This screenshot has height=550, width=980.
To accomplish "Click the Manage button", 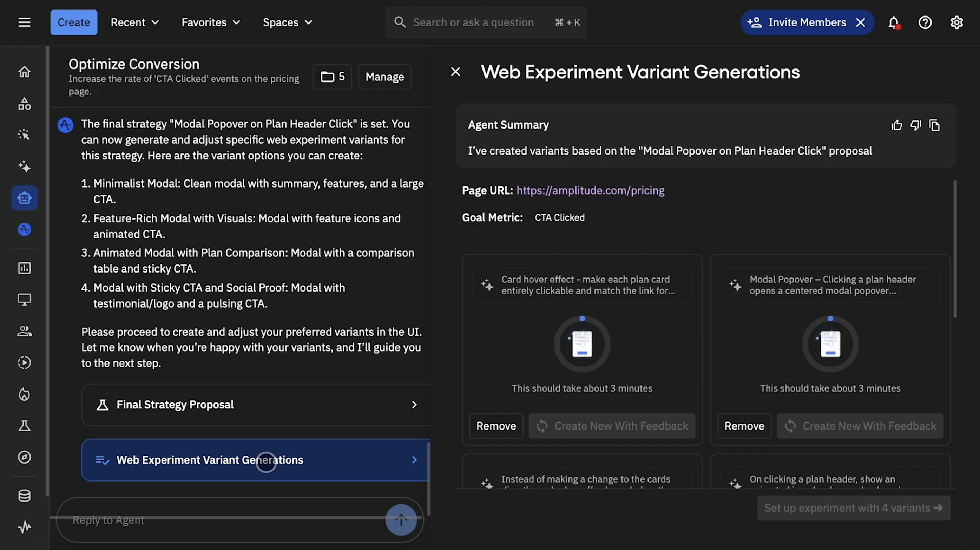I will (x=384, y=77).
